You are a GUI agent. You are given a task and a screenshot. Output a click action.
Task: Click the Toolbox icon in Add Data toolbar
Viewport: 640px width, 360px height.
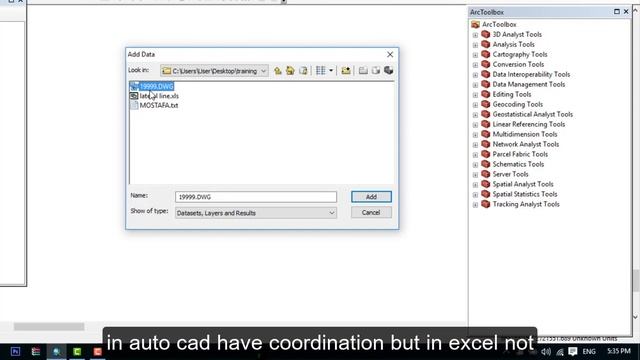pos(388,70)
